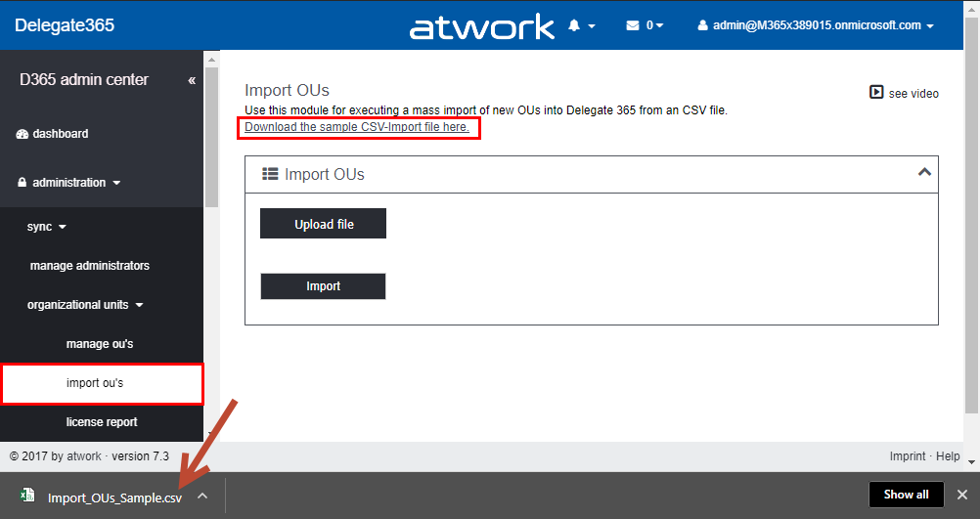Open license report page
Image resolution: width=980 pixels, height=519 pixels.
102,422
